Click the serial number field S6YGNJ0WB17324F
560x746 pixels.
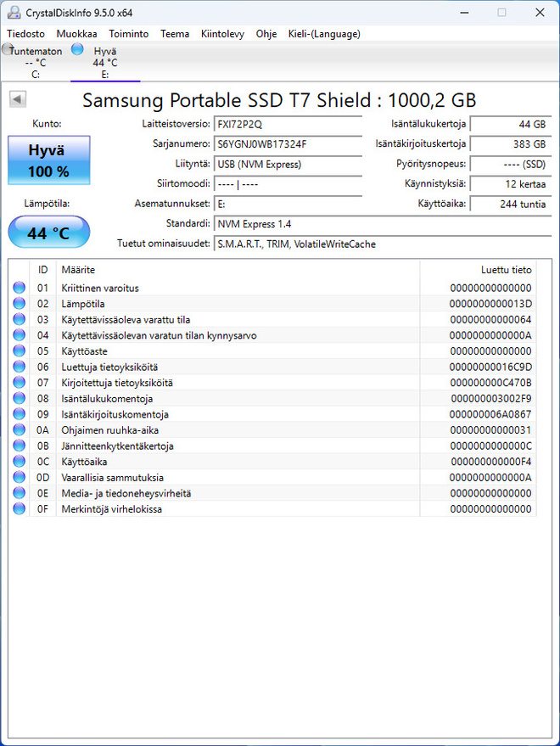tap(288, 143)
